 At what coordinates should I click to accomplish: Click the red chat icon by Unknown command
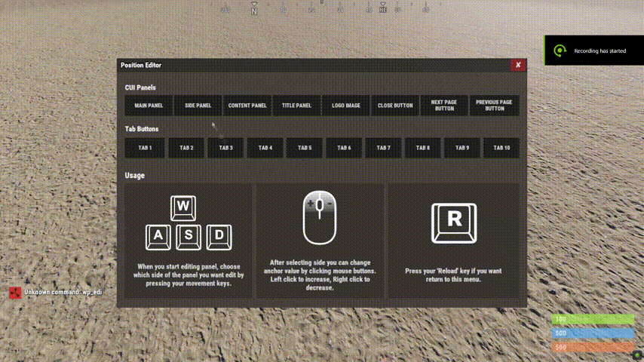(15, 293)
